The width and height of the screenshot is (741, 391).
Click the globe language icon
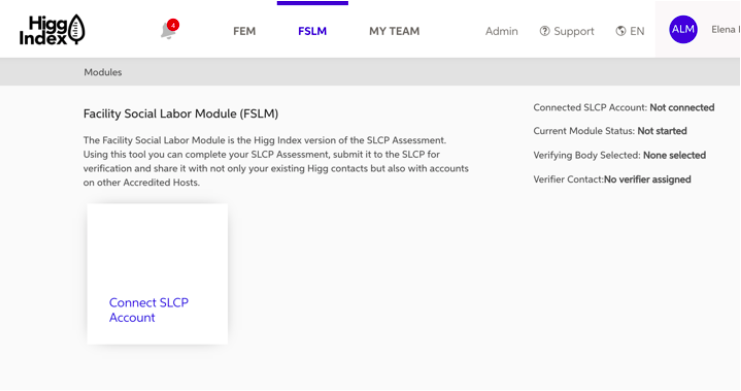pos(620,31)
